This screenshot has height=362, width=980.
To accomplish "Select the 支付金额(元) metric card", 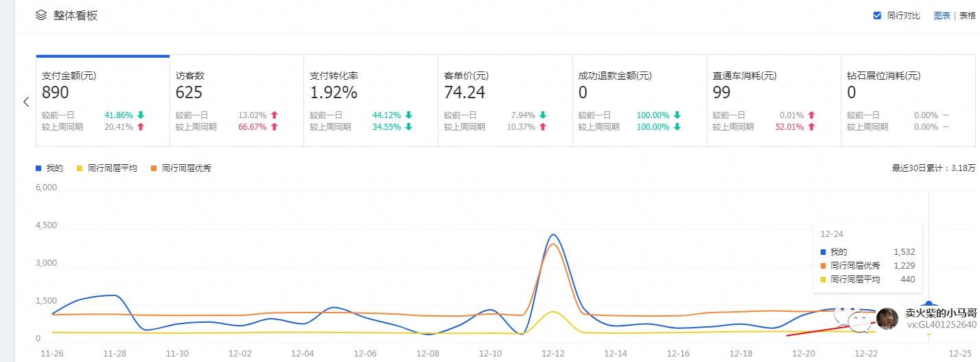I will click(x=103, y=100).
